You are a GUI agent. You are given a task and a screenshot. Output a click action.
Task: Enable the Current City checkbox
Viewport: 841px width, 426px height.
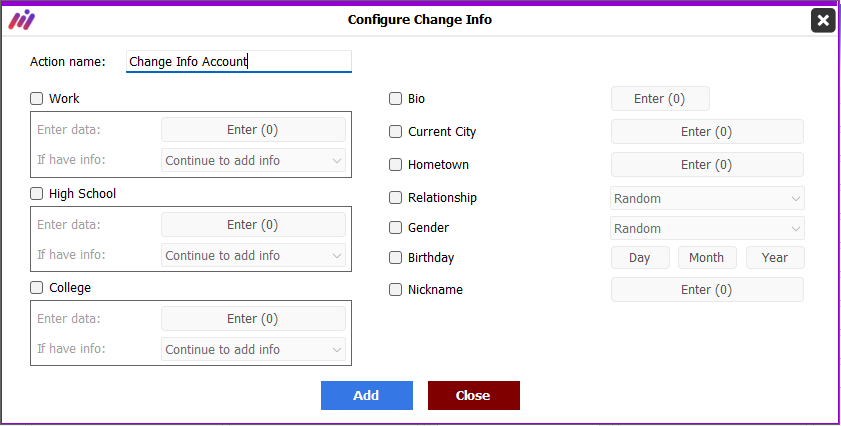(x=395, y=131)
